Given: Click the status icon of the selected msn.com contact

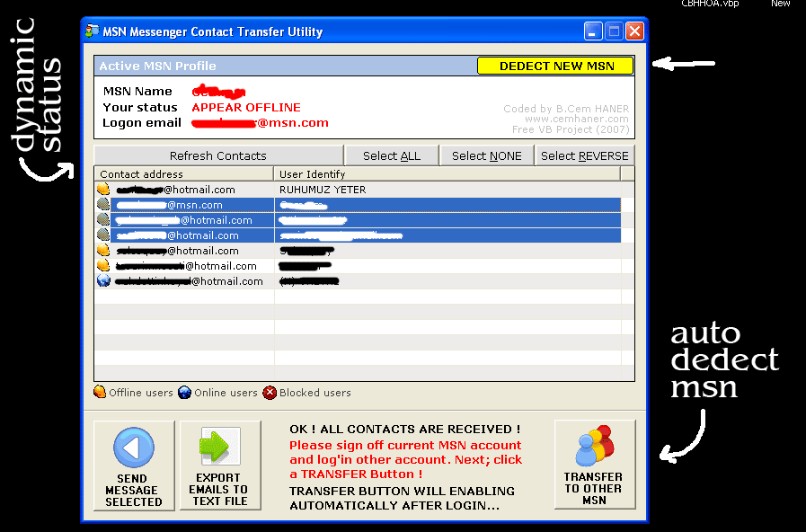Looking at the screenshot, I should click(103, 205).
